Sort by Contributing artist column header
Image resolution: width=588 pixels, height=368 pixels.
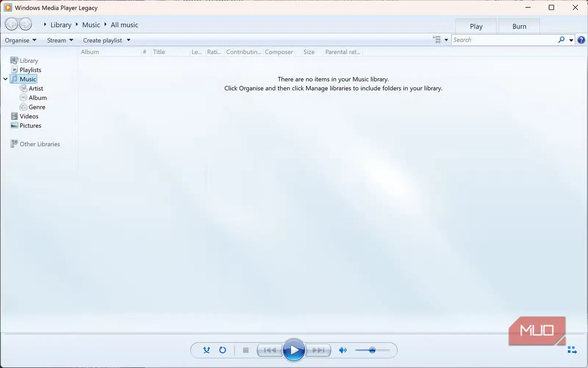(x=244, y=52)
